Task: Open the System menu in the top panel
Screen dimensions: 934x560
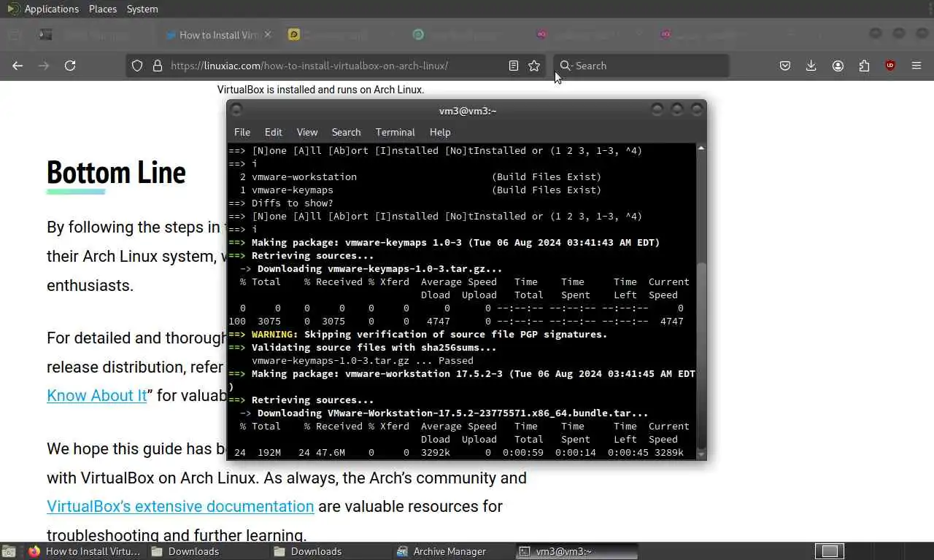Action: click(142, 9)
